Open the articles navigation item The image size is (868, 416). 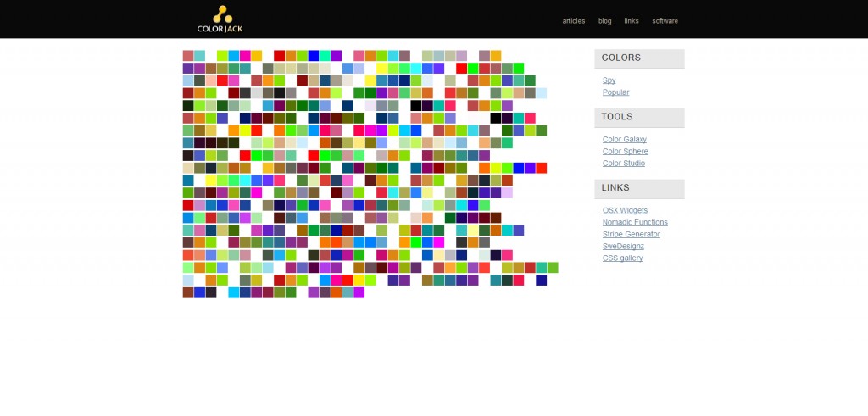point(574,21)
